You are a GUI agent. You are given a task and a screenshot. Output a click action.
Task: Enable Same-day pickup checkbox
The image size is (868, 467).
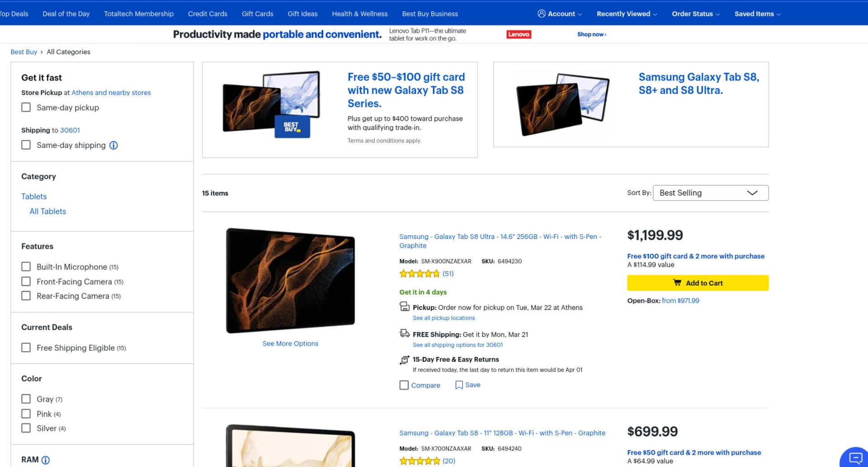click(26, 107)
